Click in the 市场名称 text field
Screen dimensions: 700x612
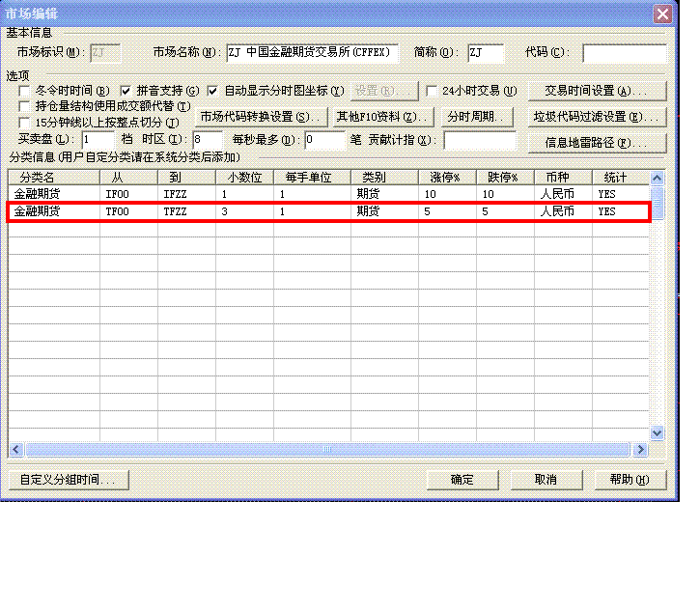point(311,53)
